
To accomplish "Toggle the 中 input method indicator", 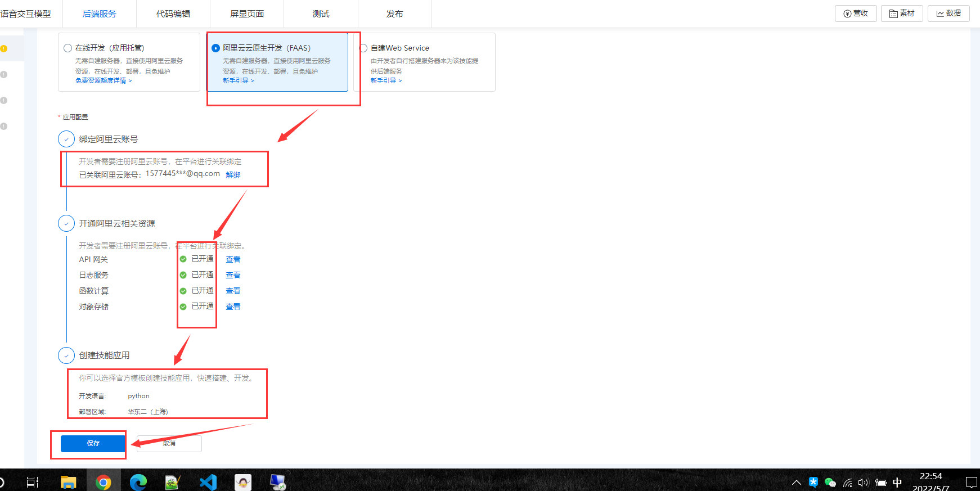I will click(897, 482).
